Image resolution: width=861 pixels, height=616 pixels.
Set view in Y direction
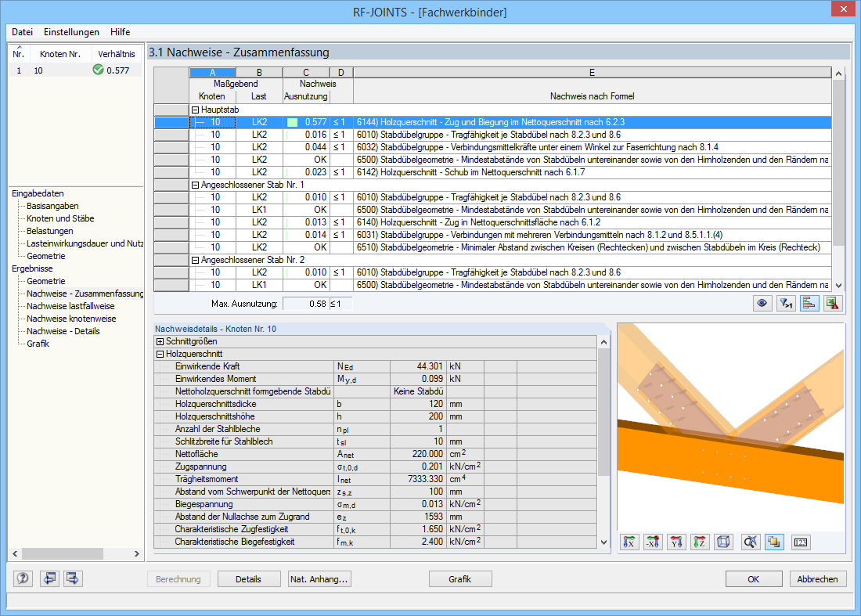(x=676, y=542)
